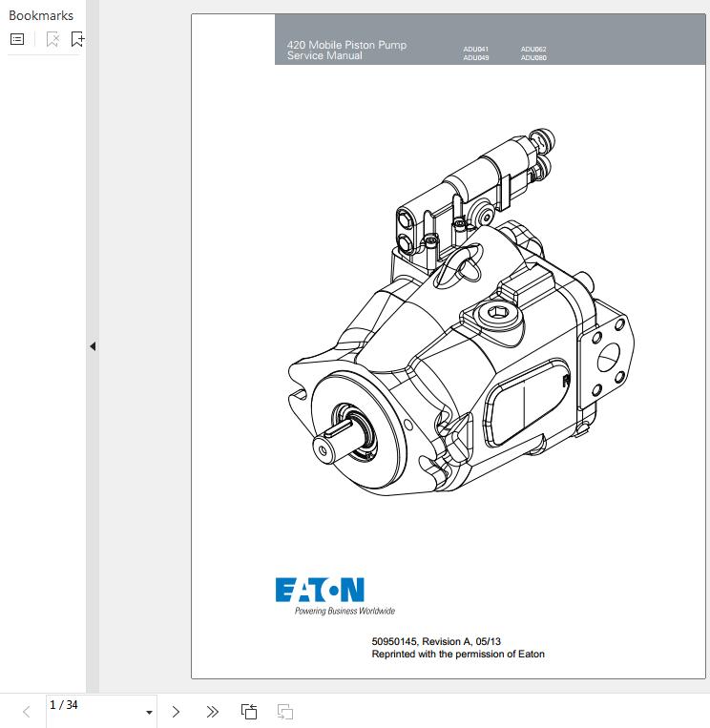Viewport: 710px width, 728px height.
Task: Click the delete bookmark icon
Action: (x=52, y=39)
